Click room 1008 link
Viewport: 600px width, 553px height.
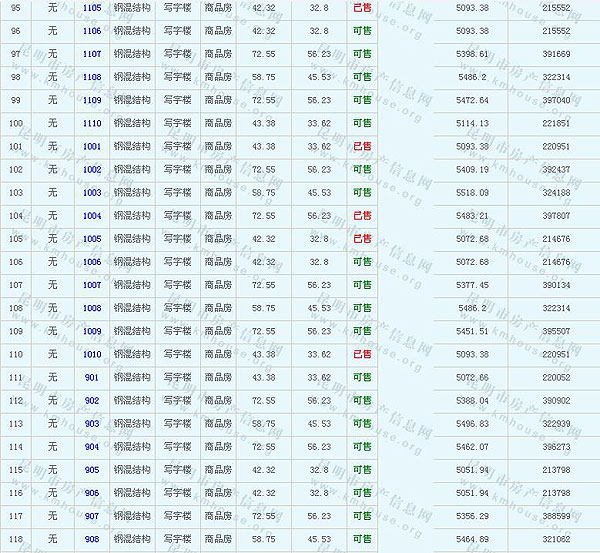point(92,308)
